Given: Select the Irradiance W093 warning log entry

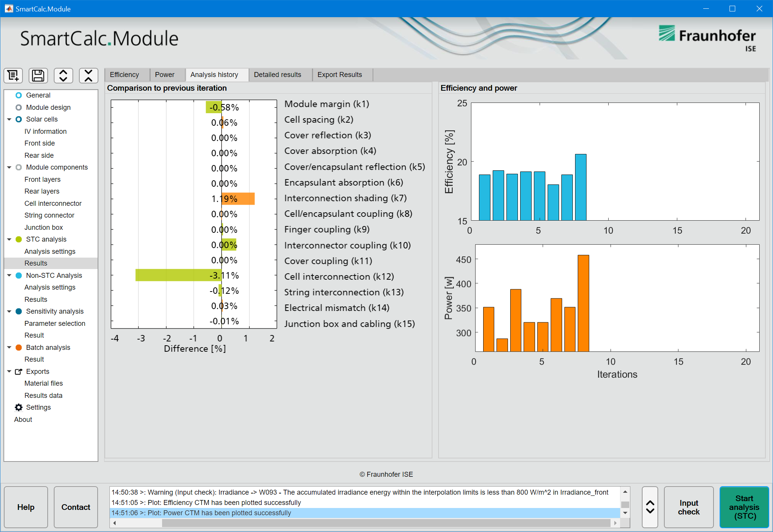Looking at the screenshot, I should click(365, 492).
